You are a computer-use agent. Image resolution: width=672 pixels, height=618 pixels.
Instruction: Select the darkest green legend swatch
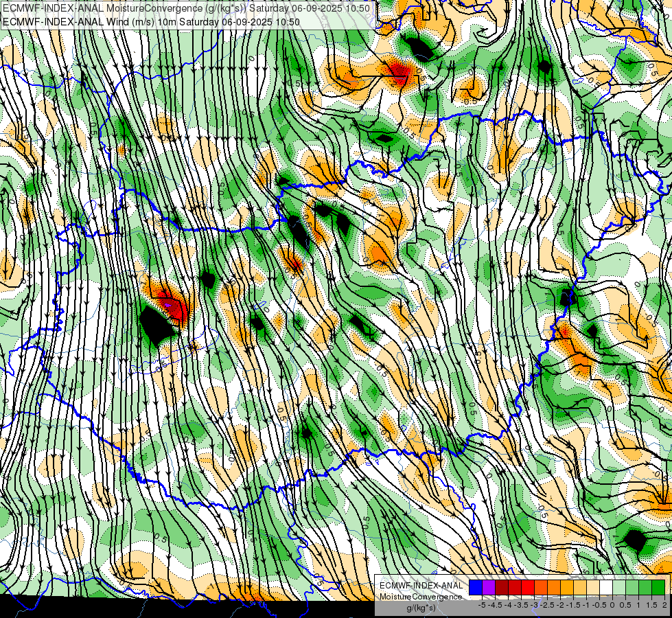point(658,588)
